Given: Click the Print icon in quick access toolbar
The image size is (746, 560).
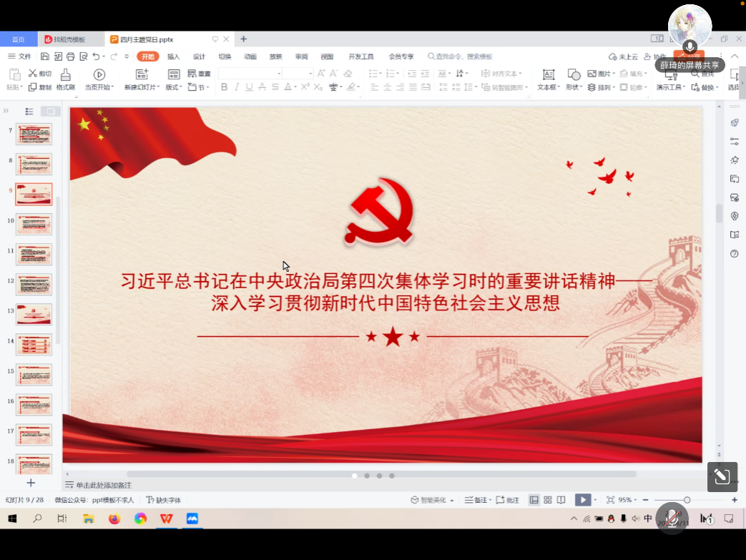Looking at the screenshot, I should pos(70,57).
